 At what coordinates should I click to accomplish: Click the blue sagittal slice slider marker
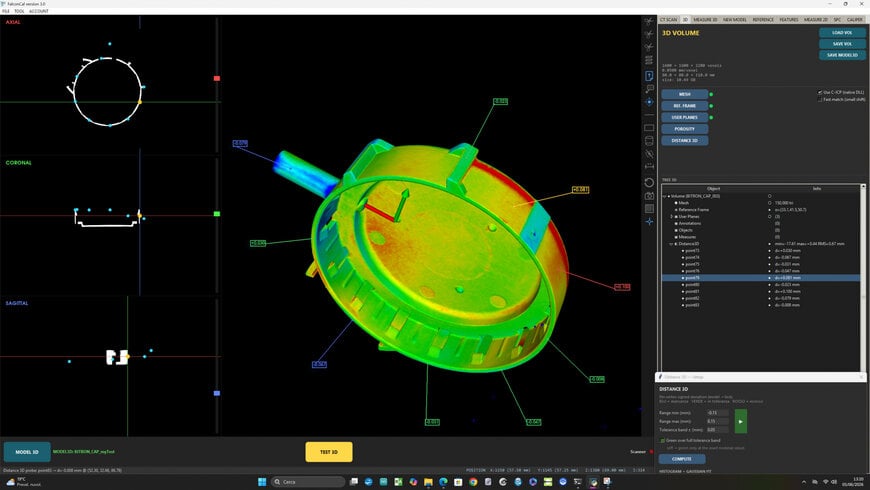coord(217,393)
